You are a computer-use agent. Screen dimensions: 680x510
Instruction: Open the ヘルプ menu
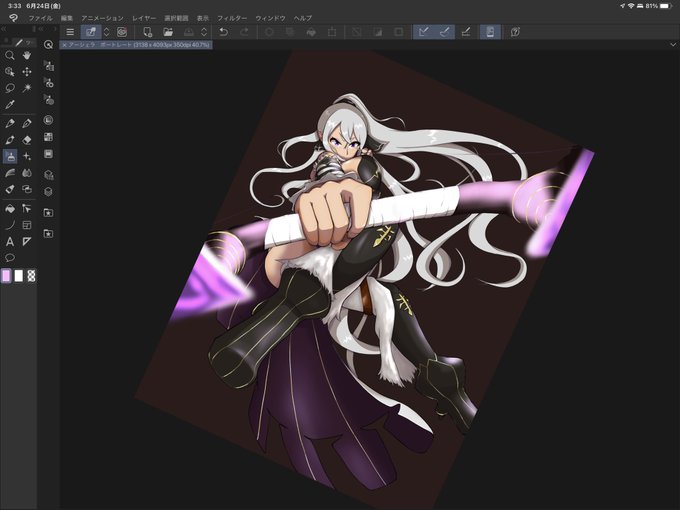pos(303,18)
